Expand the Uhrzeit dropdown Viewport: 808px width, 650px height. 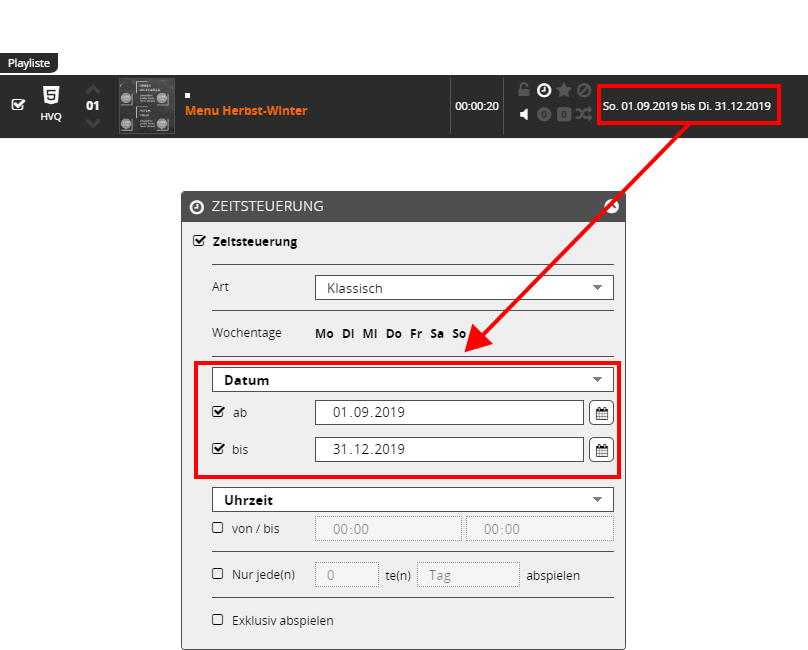412,499
